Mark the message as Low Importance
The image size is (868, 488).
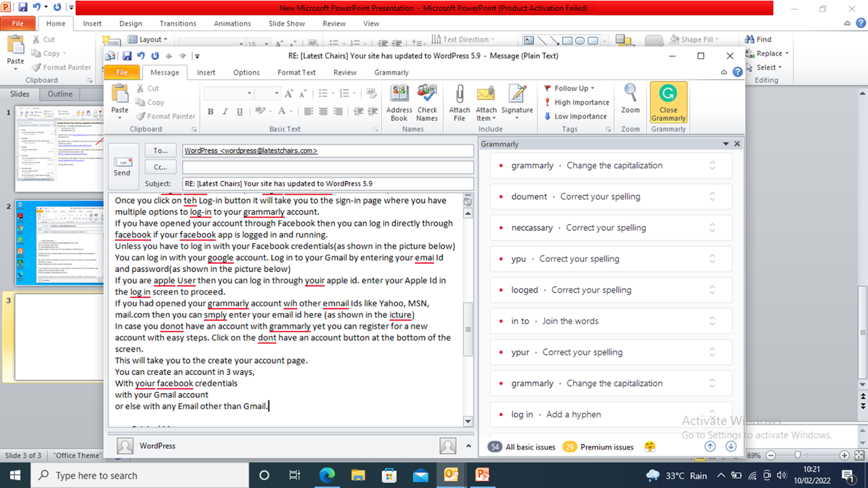pyautogui.click(x=576, y=117)
